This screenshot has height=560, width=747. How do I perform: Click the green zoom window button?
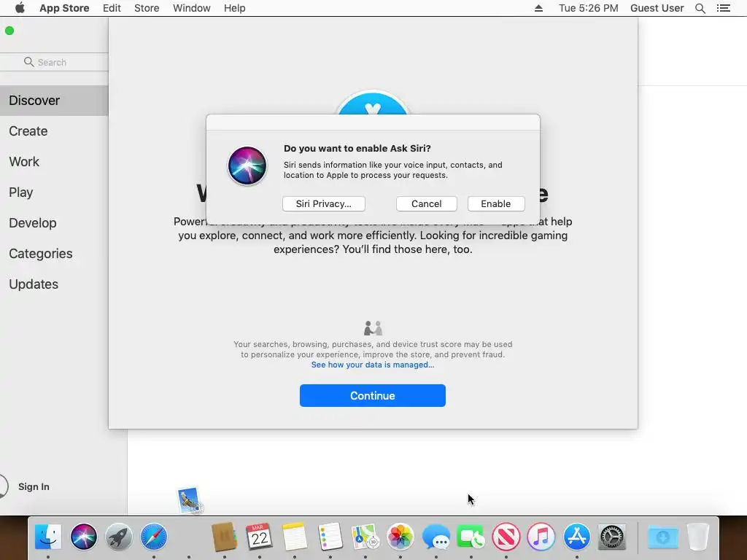(9, 31)
